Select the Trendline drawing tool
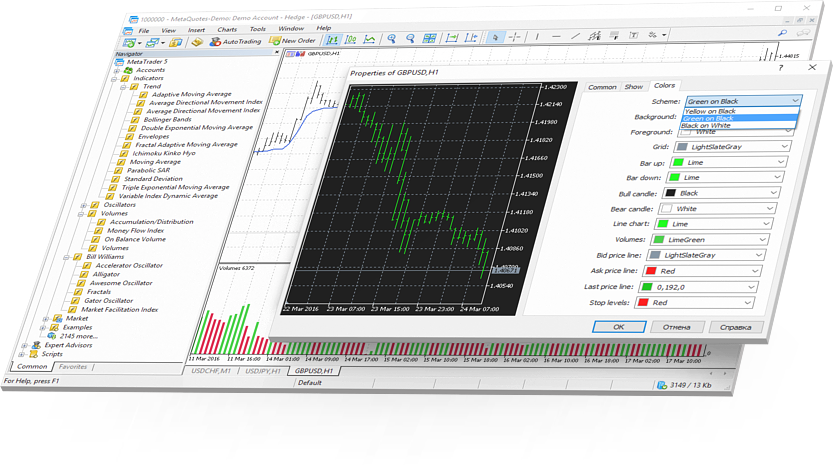Screen dimensions: 833x470 pos(575,36)
